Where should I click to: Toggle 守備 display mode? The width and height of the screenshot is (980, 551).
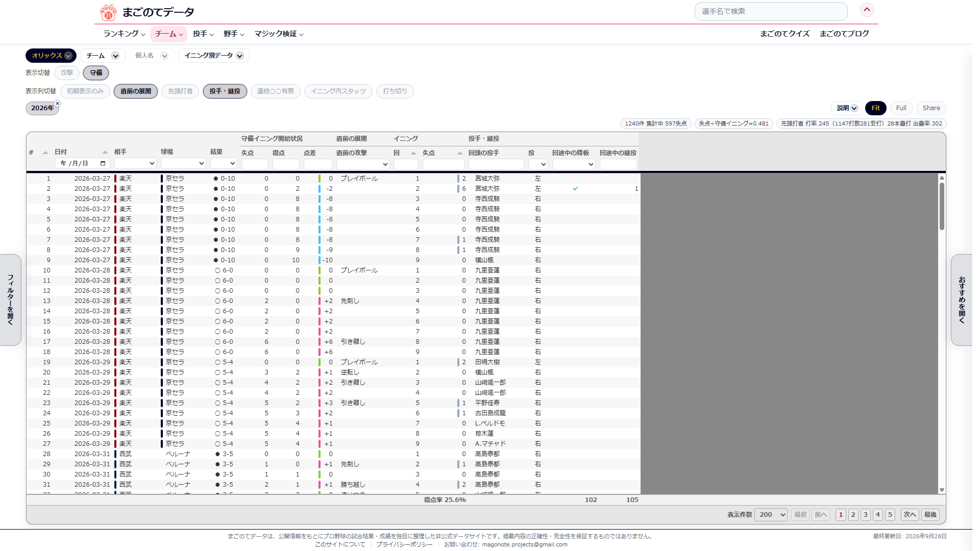[96, 73]
